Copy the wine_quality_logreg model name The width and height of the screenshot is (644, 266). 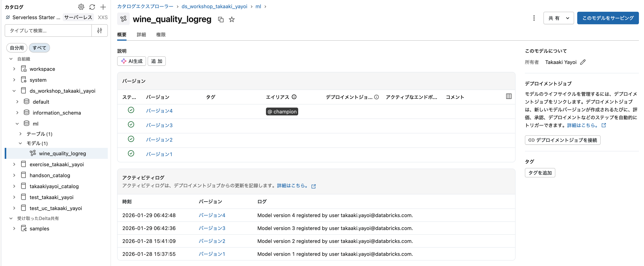[221, 20]
